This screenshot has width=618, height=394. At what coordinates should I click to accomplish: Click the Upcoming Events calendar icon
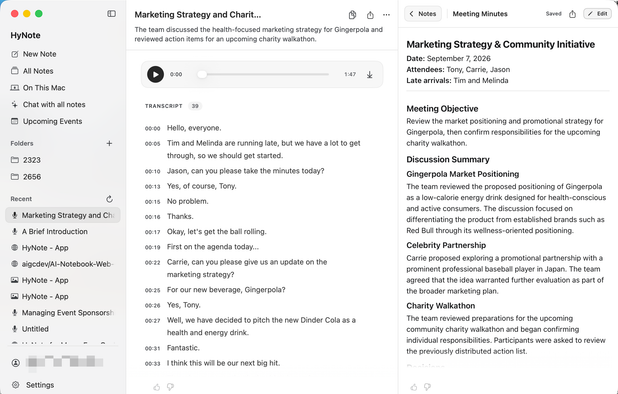click(15, 121)
